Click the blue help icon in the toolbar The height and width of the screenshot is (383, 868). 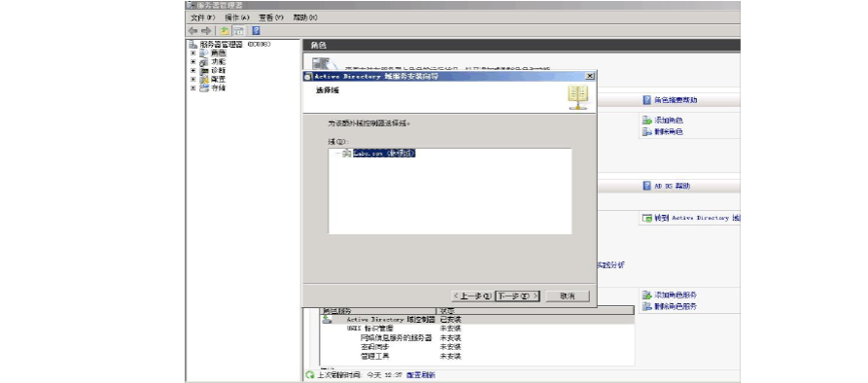256,31
